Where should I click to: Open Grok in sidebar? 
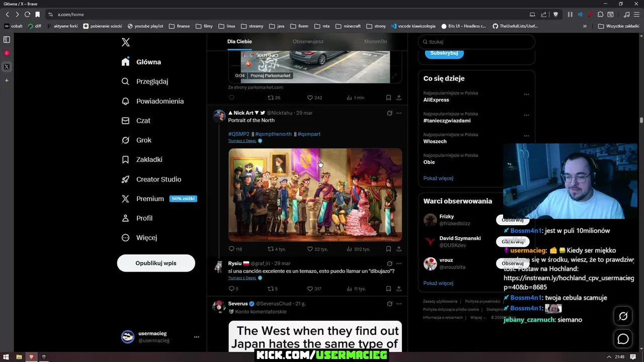(137, 140)
